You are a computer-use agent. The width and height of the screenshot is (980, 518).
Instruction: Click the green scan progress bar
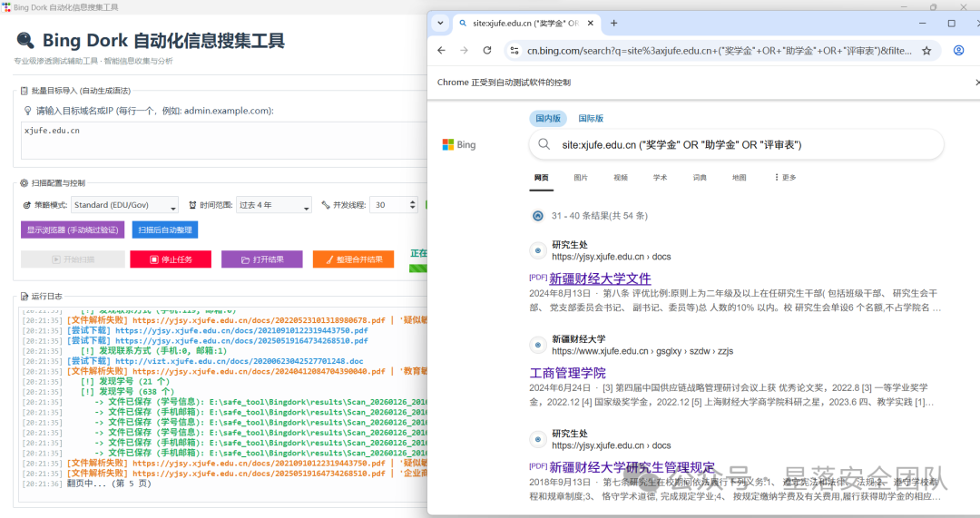click(x=418, y=269)
